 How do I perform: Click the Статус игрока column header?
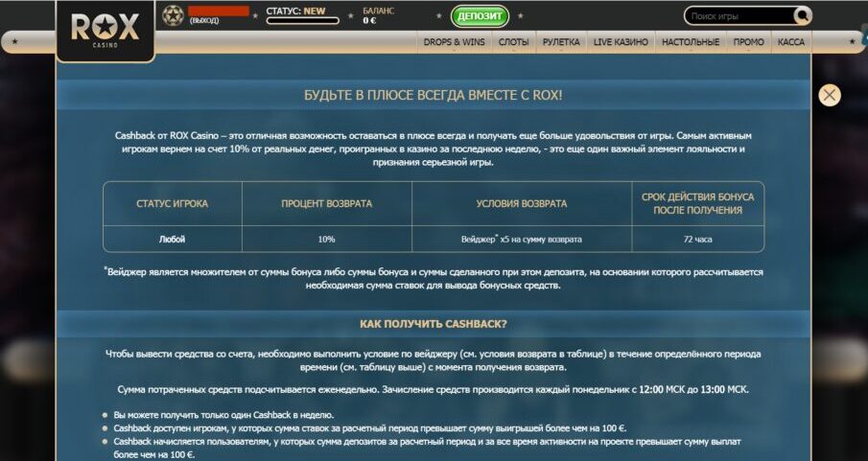pos(172,203)
